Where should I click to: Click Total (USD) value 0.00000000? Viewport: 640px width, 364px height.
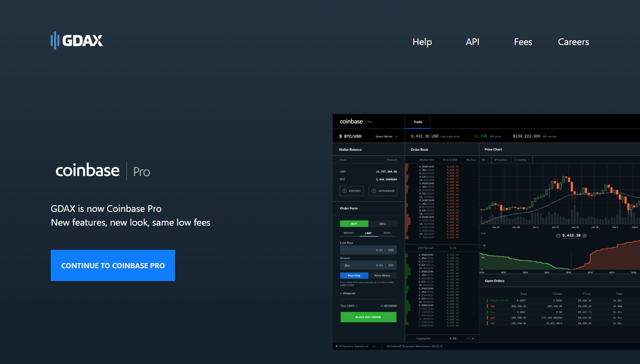click(x=389, y=306)
